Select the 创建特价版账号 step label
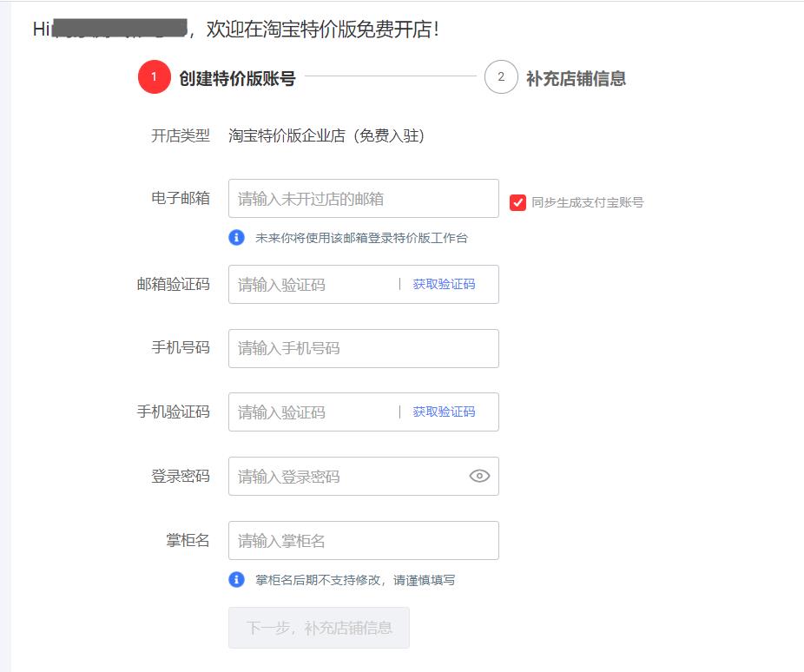This screenshot has height=672, width=804. [237, 78]
